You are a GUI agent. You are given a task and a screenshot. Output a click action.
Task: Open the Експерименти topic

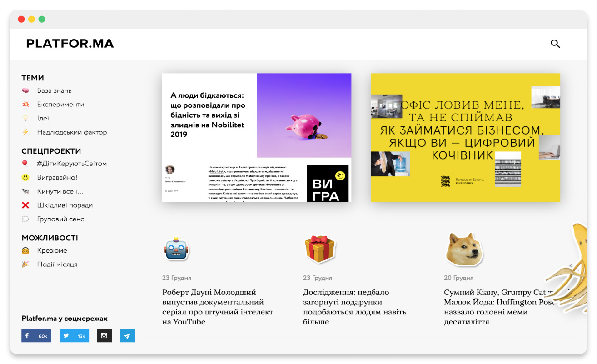60,105
